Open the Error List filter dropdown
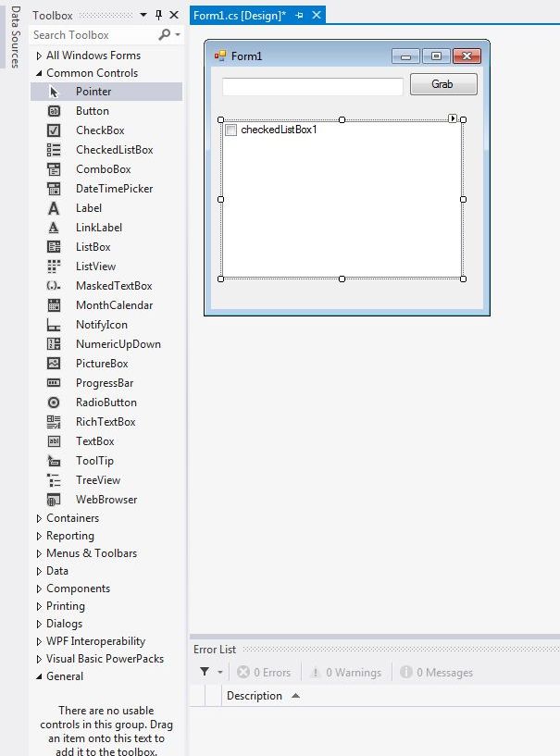The height and width of the screenshot is (756, 560). tap(220, 672)
